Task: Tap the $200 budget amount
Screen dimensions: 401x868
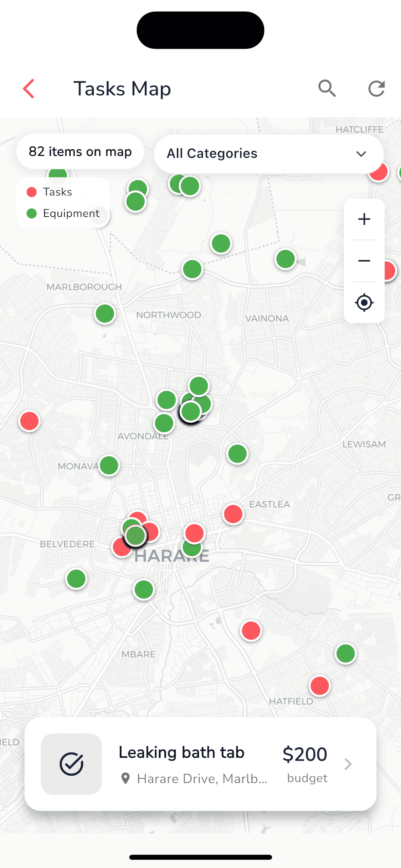Action: point(305,754)
